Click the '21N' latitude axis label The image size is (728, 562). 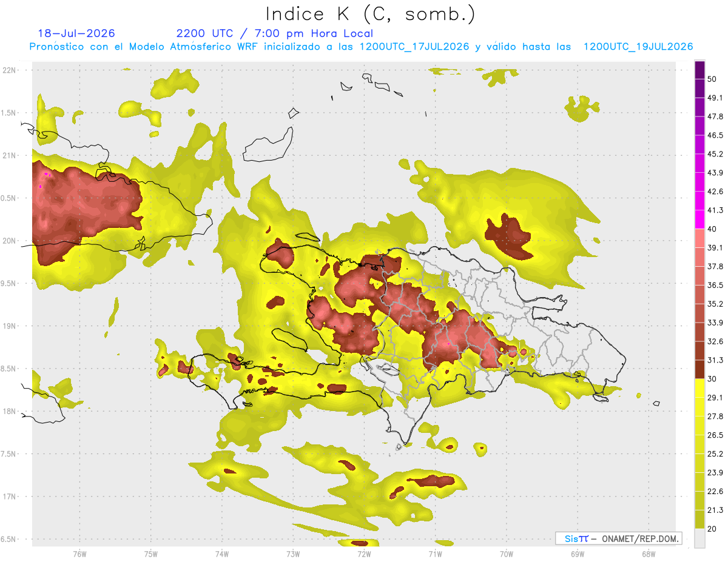pos(10,155)
